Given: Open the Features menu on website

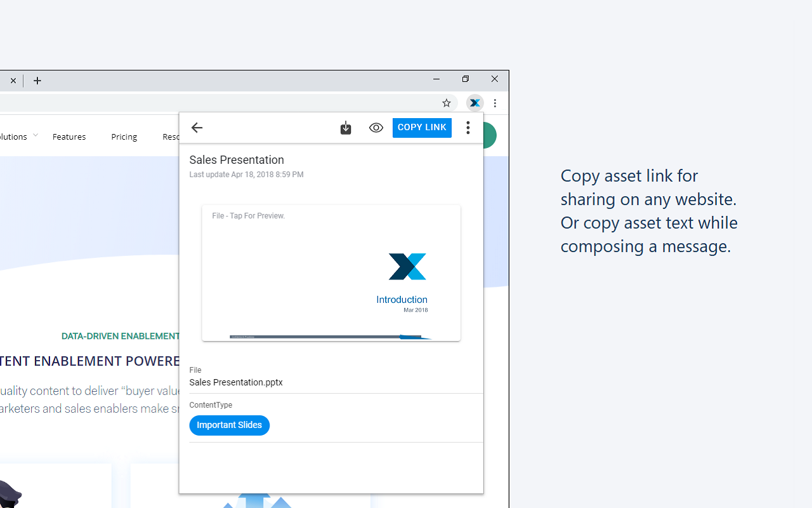Looking at the screenshot, I should [x=69, y=137].
